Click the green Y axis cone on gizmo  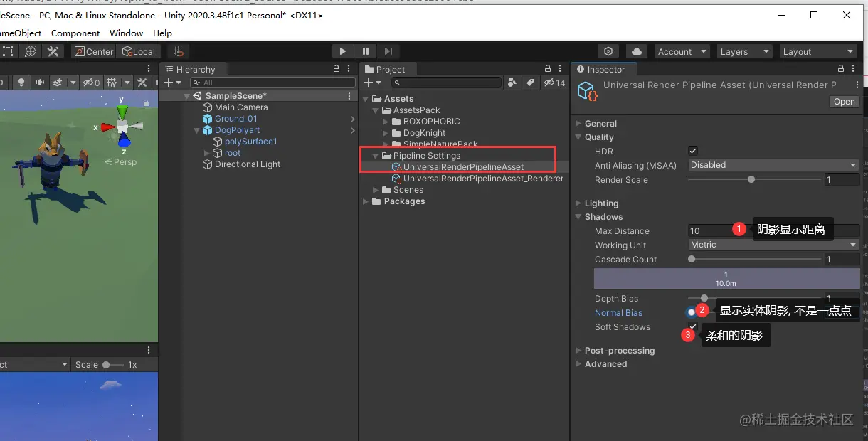coord(122,112)
